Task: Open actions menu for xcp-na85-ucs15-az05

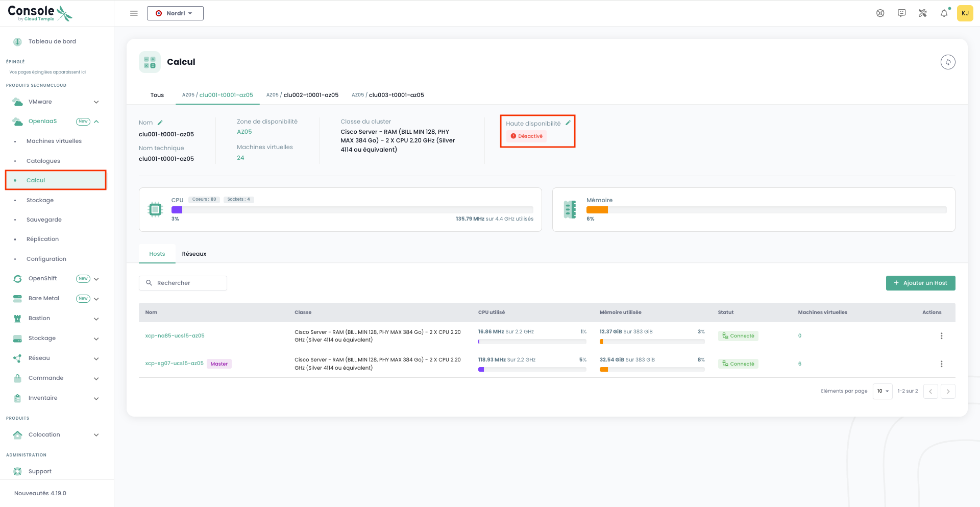Action: click(941, 336)
